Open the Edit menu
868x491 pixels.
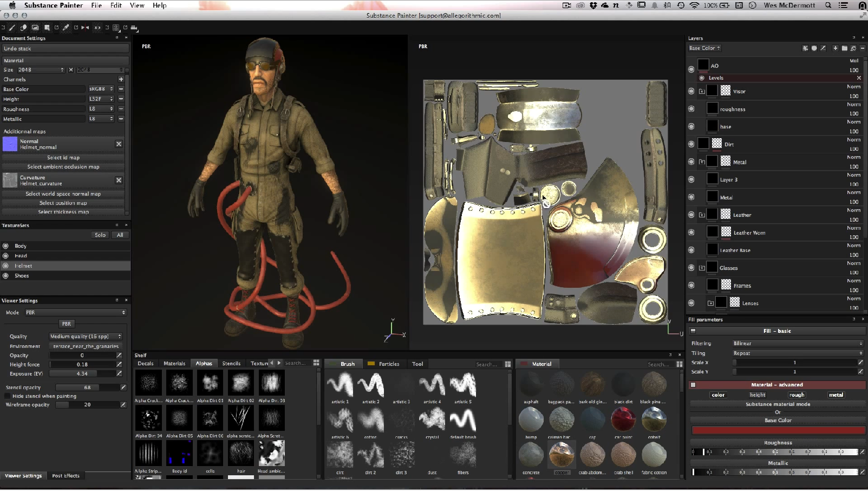coord(116,5)
